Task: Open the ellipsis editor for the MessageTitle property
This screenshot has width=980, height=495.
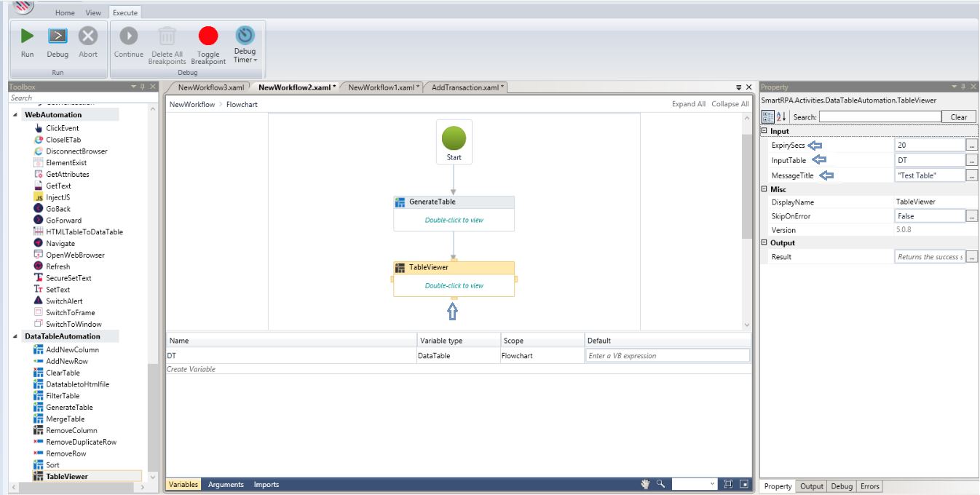Action: [971, 175]
